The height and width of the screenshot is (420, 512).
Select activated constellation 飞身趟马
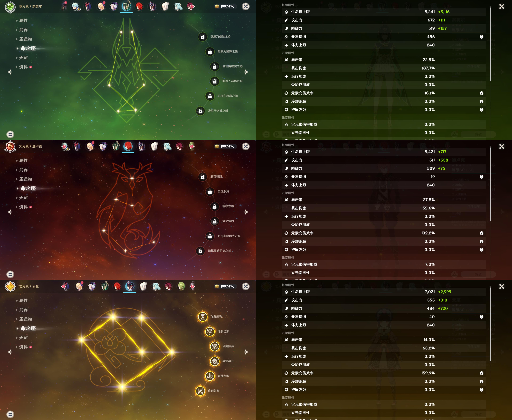pyautogui.click(x=203, y=317)
